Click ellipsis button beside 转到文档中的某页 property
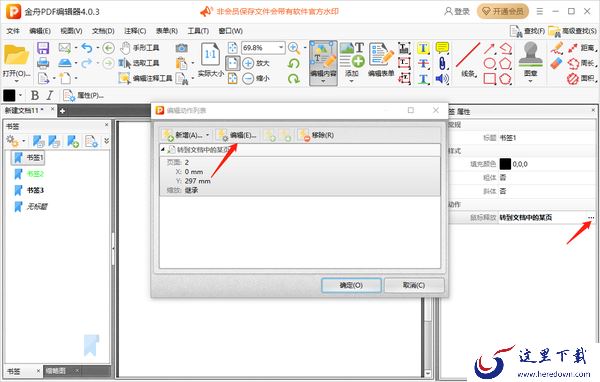 coord(591,217)
